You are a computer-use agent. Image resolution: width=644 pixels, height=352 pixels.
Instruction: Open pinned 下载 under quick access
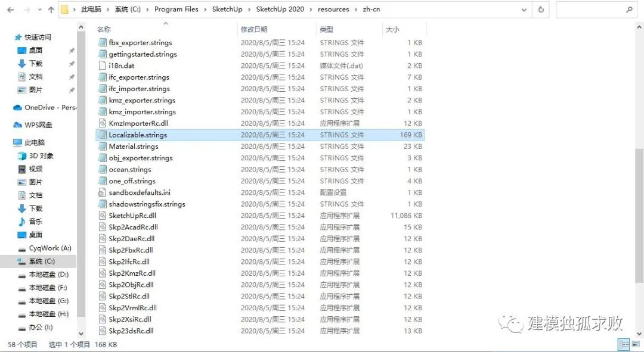[x=35, y=63]
